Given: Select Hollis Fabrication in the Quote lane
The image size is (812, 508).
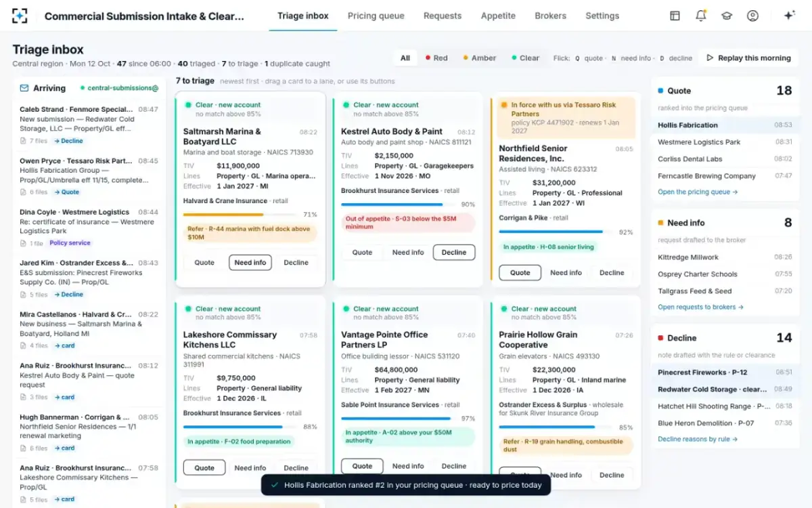Looking at the screenshot, I should pyautogui.click(x=725, y=125).
